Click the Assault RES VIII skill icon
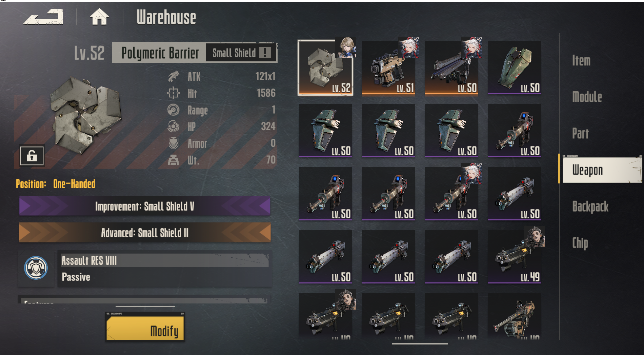 [x=36, y=268]
